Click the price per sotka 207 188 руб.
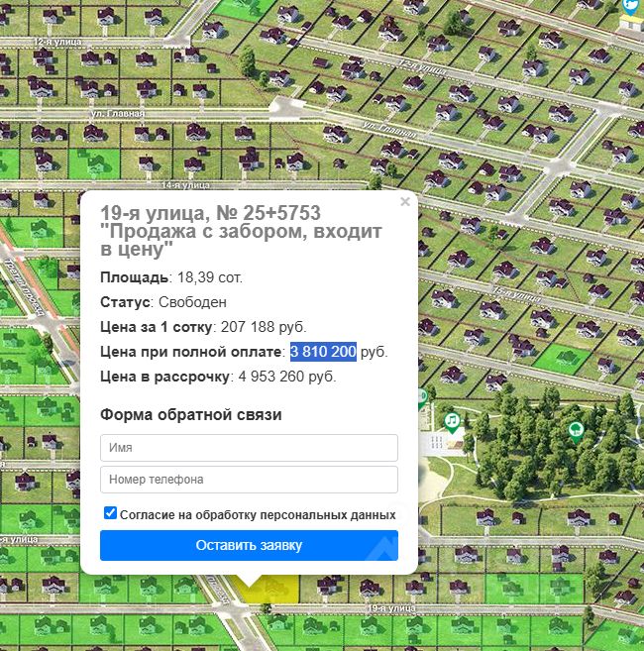Viewport: 644px width, 651px height. coord(264,327)
